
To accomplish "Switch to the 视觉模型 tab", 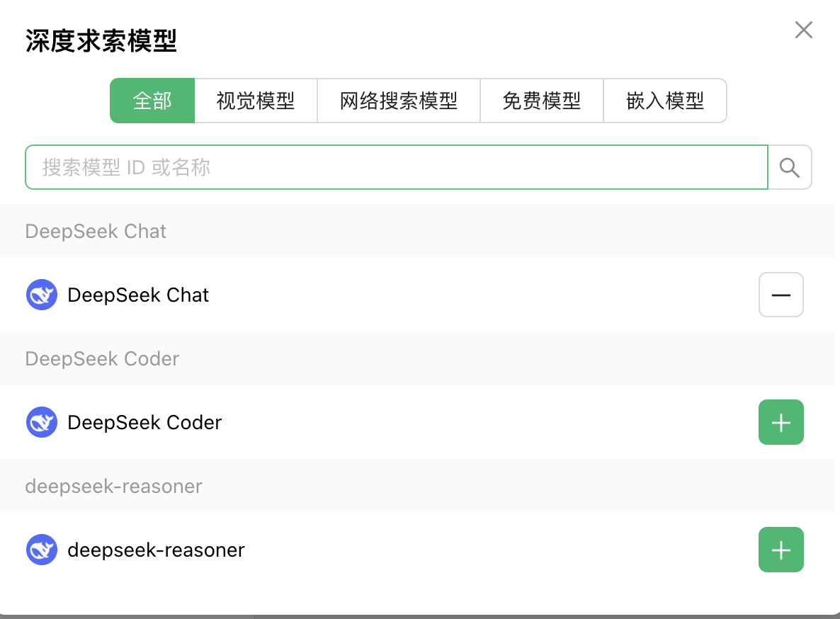I will tap(256, 101).
